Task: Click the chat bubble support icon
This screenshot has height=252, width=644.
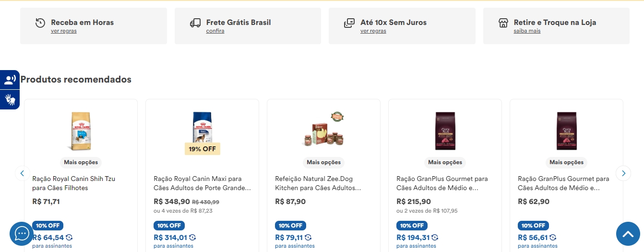Action: click(x=22, y=234)
